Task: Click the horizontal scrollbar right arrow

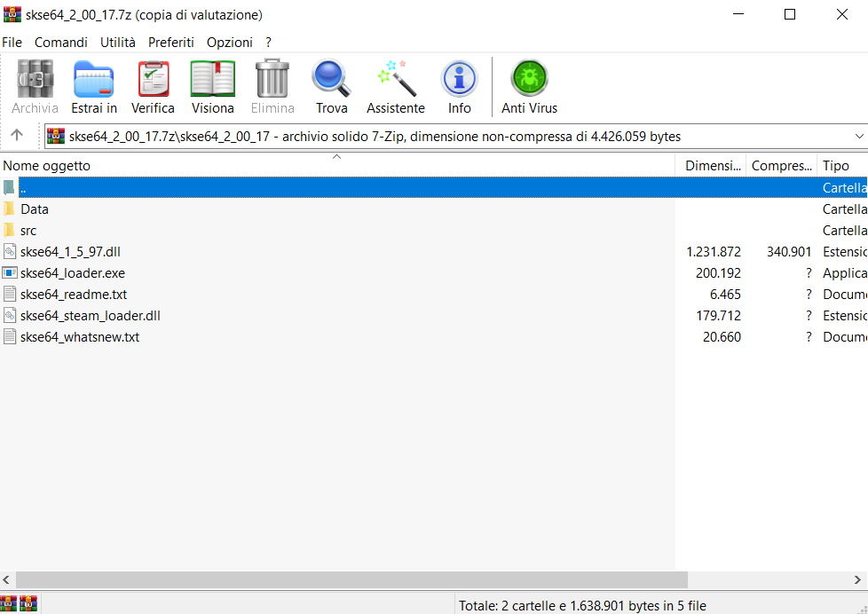Action: point(857,579)
